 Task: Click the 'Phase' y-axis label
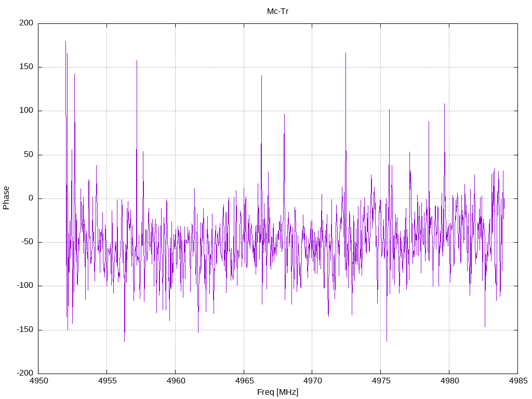6,198
